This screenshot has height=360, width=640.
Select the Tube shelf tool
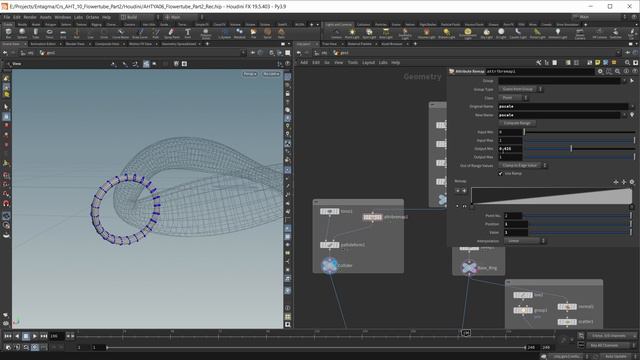point(36,33)
